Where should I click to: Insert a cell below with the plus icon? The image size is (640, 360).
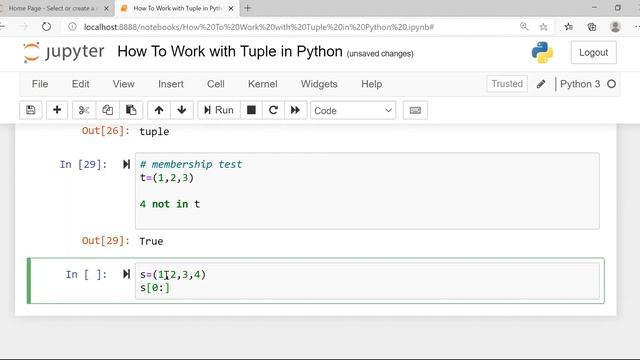tap(57, 110)
